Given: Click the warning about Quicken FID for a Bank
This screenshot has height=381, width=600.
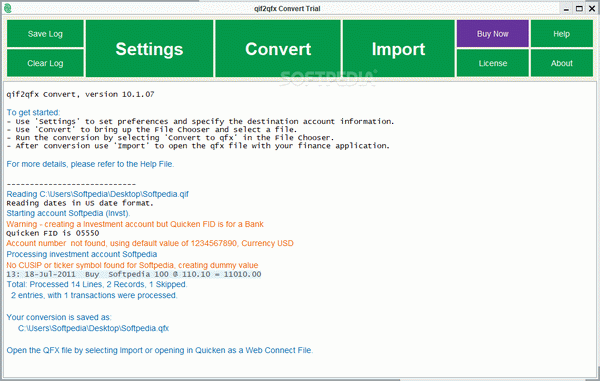Looking at the screenshot, I should [135, 224].
